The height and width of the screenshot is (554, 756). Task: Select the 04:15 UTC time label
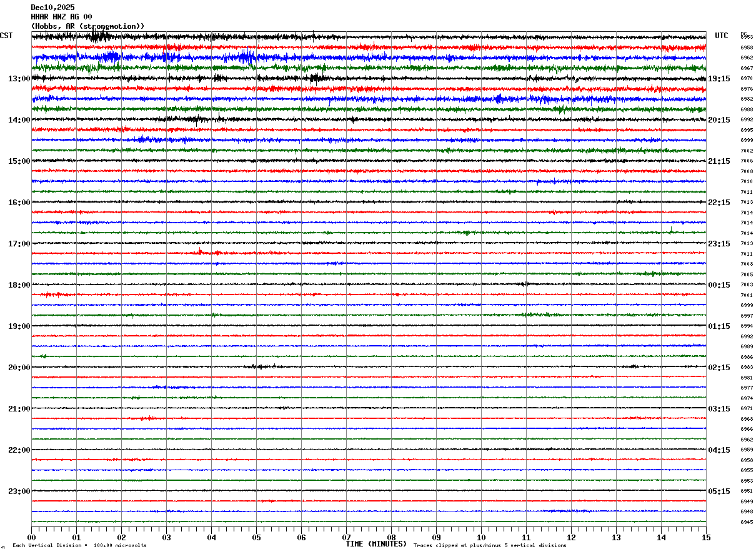coord(719,450)
